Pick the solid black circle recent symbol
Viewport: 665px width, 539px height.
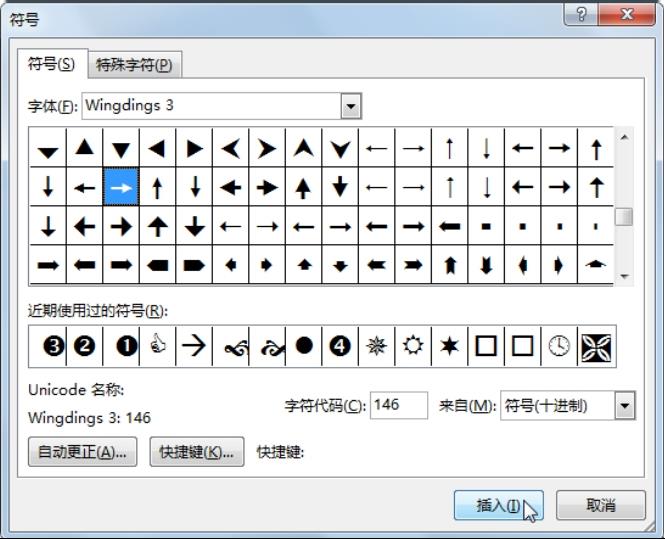click(304, 346)
